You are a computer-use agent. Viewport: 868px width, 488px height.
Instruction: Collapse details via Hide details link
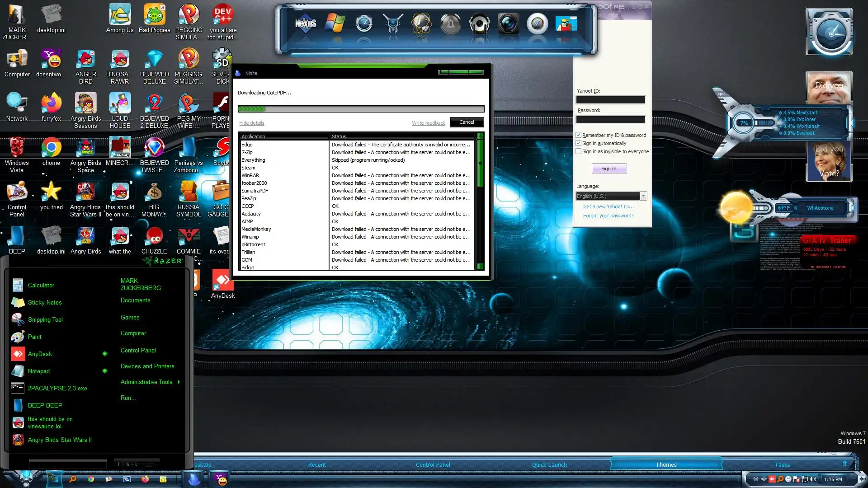[251, 123]
